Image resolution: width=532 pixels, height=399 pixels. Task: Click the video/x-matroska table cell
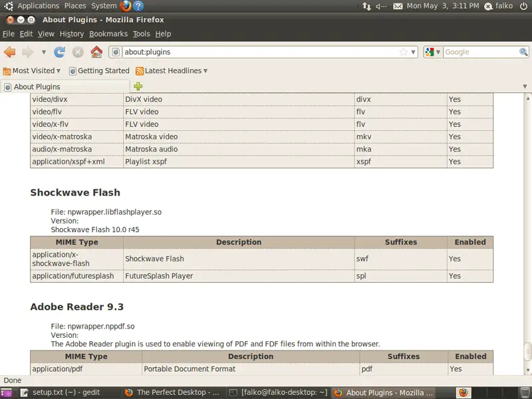76,137
